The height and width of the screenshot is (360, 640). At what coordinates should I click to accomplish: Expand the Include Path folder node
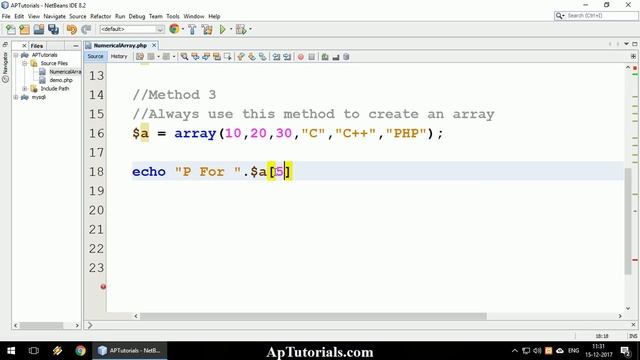pos(24,89)
